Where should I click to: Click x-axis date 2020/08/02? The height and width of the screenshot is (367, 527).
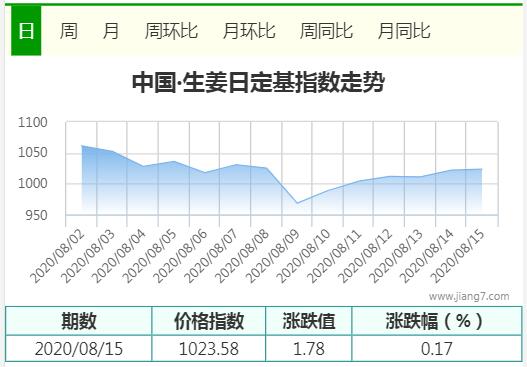tap(58, 257)
